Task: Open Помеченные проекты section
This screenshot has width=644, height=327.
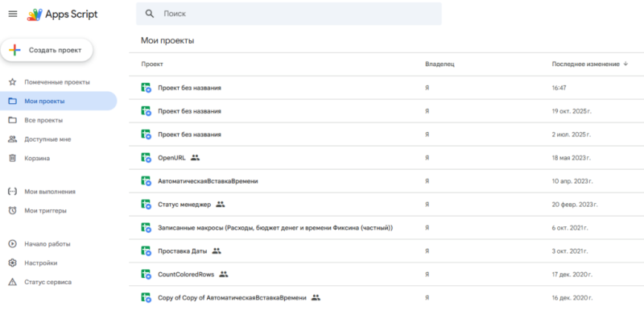Action: [x=56, y=82]
